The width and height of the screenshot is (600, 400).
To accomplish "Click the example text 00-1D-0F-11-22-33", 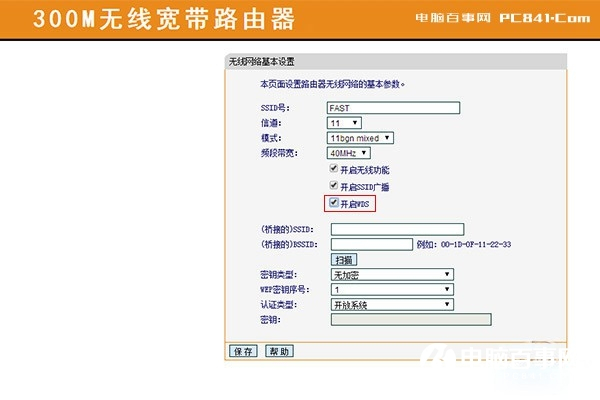I will click(476, 244).
